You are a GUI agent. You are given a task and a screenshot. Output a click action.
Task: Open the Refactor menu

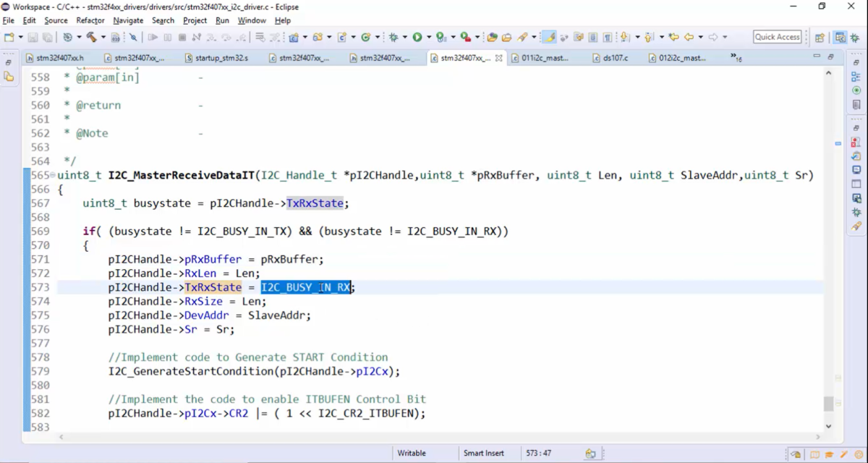90,20
